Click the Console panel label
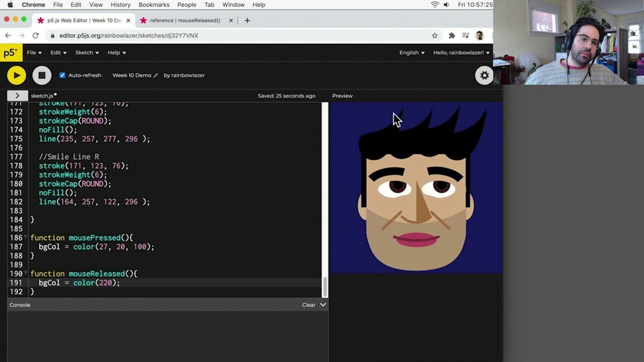 [20, 305]
